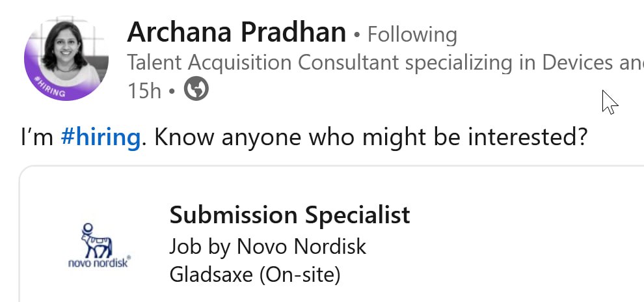This screenshot has width=644, height=302.
Task: Click the Gladsaxe (On-site) location text
Action: pos(255,275)
